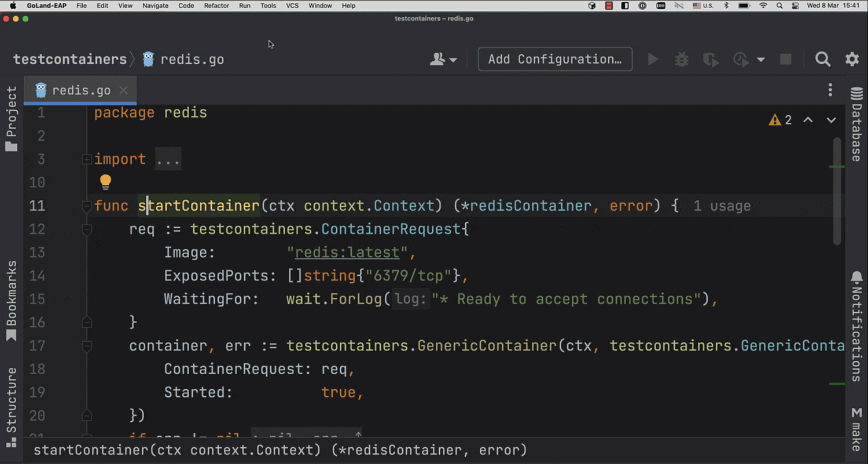Open the editor tab options menu

coord(830,90)
